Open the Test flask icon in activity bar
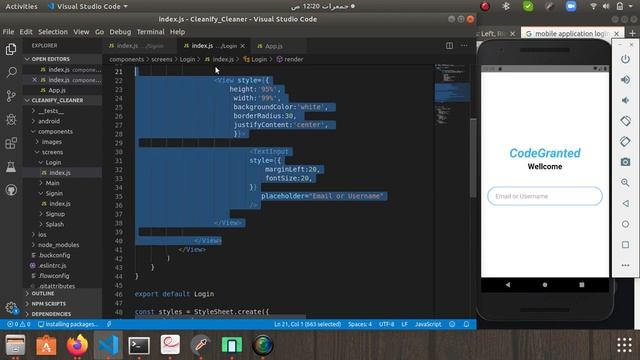640x360 pixels. [11, 167]
